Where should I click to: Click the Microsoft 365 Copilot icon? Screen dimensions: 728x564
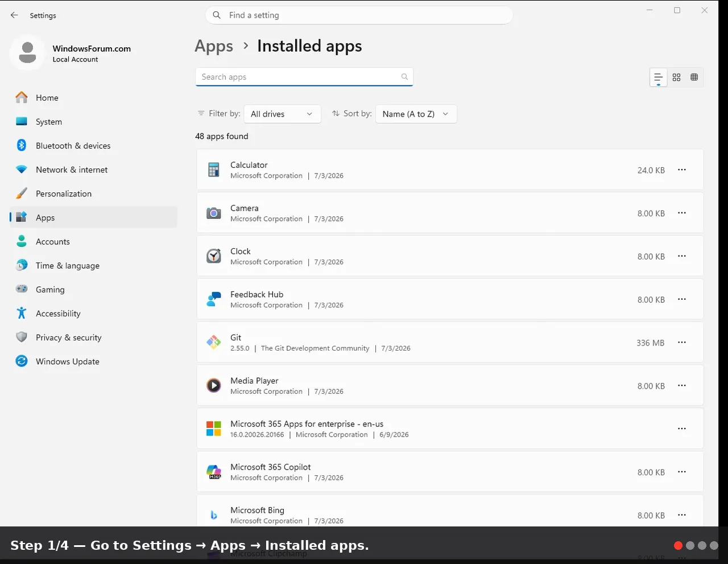coord(214,472)
